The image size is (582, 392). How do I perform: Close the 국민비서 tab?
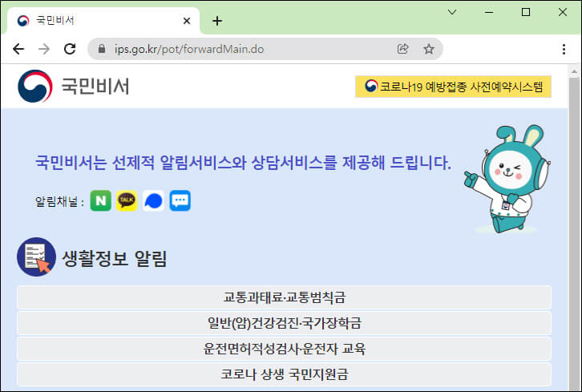187,21
